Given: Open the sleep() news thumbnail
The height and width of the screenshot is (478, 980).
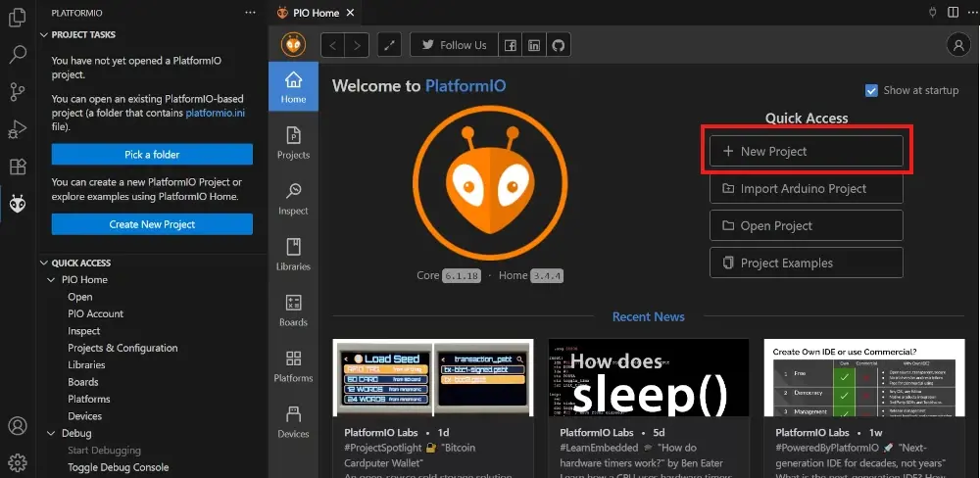Looking at the screenshot, I should click(648, 378).
